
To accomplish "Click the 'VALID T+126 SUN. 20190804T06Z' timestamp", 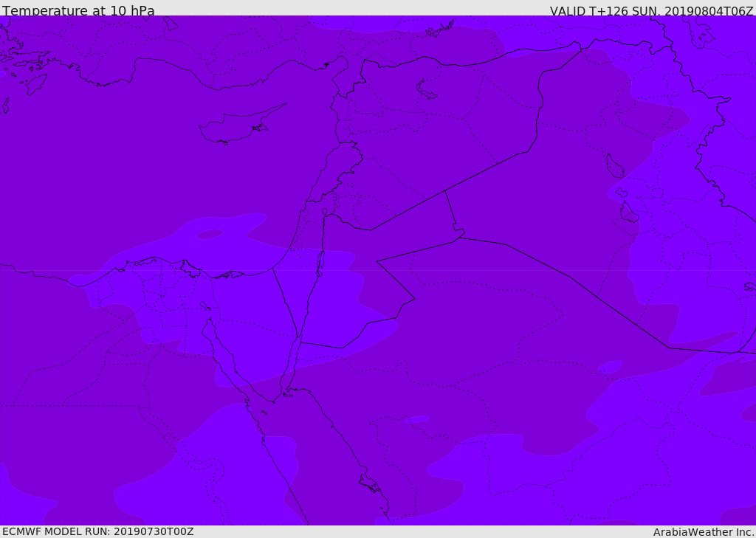I will point(651,10).
